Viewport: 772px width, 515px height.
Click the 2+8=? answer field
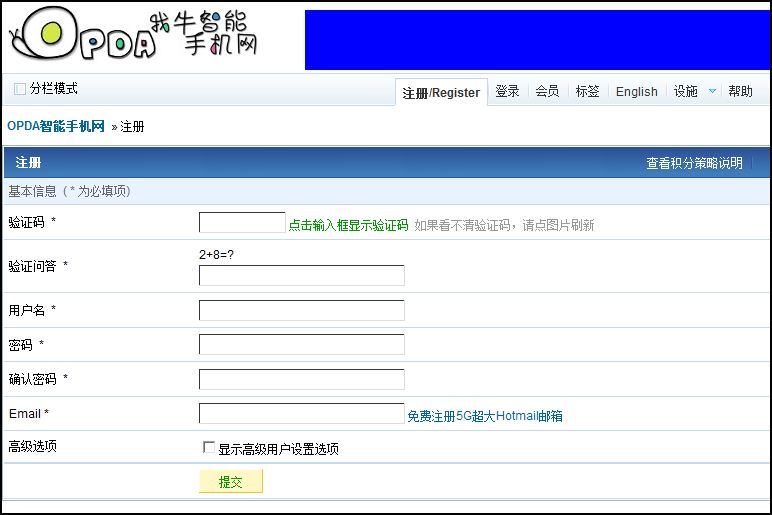pos(302,275)
